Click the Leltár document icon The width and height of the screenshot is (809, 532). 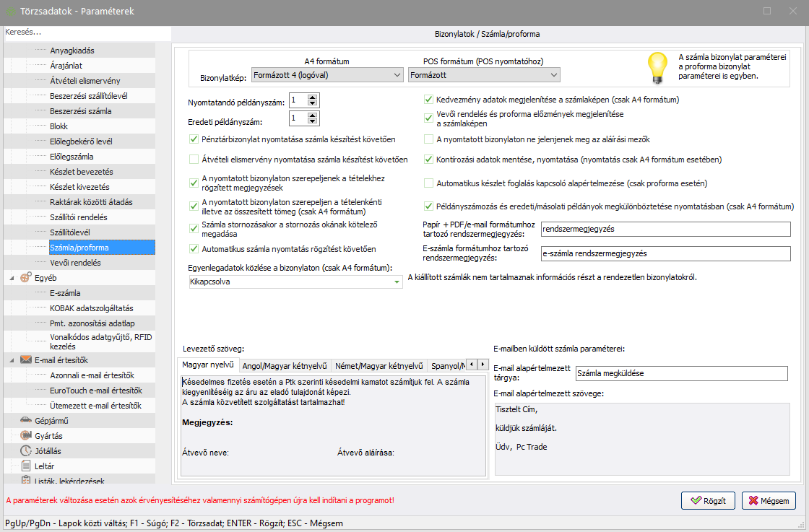[x=25, y=466]
